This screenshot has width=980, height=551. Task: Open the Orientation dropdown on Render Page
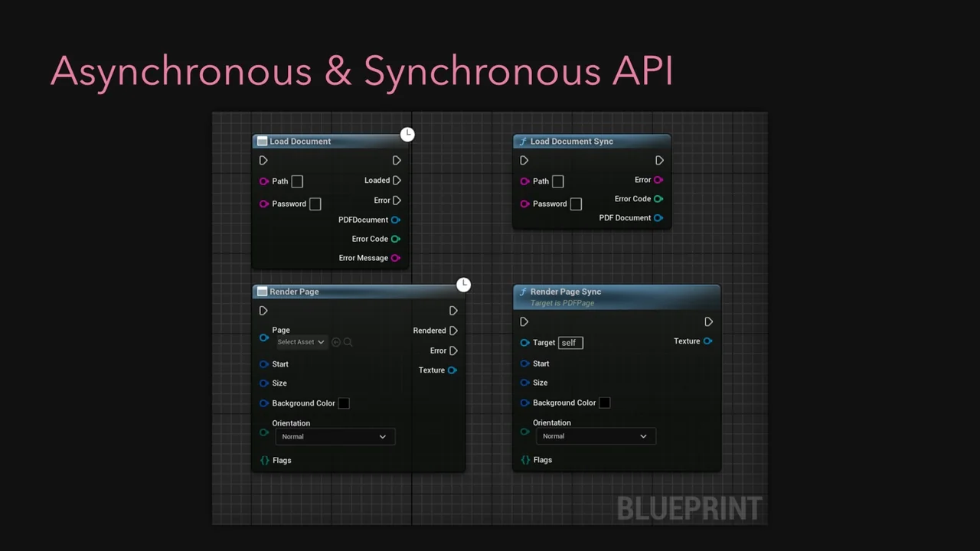(335, 436)
